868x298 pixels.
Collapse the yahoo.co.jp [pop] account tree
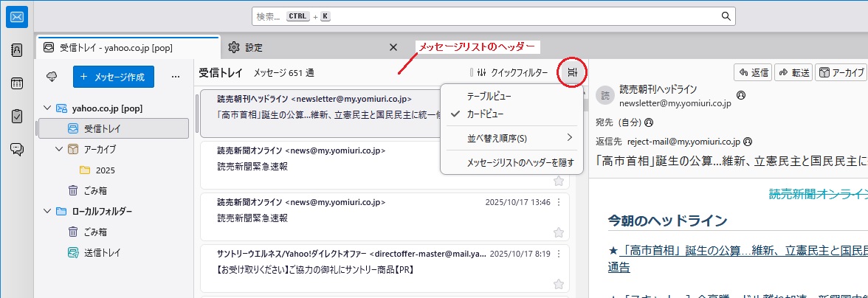47,108
